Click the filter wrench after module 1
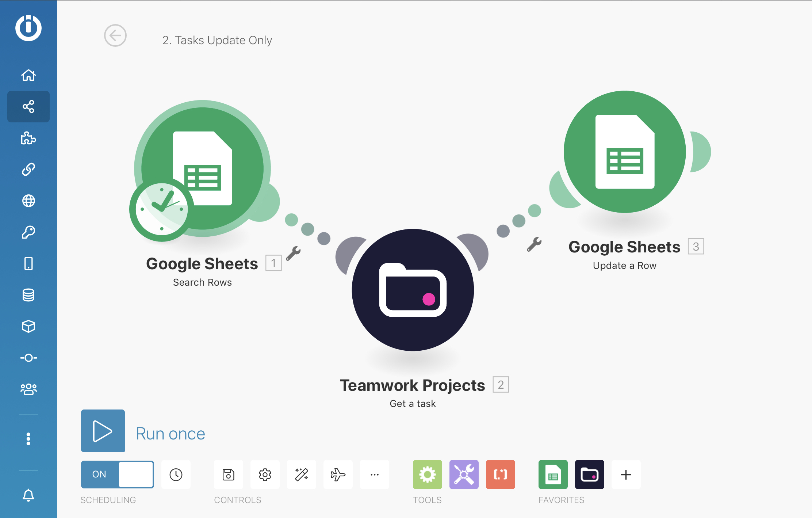 point(293,253)
